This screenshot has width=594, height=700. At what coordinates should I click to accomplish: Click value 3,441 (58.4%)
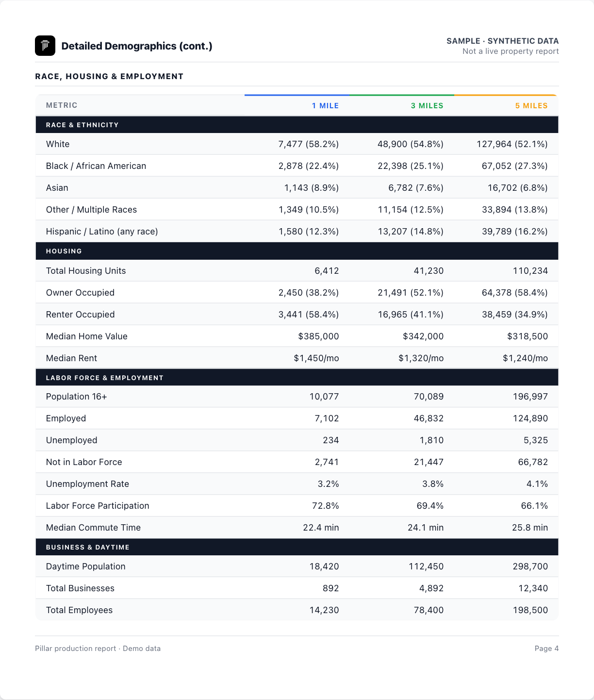tap(309, 315)
